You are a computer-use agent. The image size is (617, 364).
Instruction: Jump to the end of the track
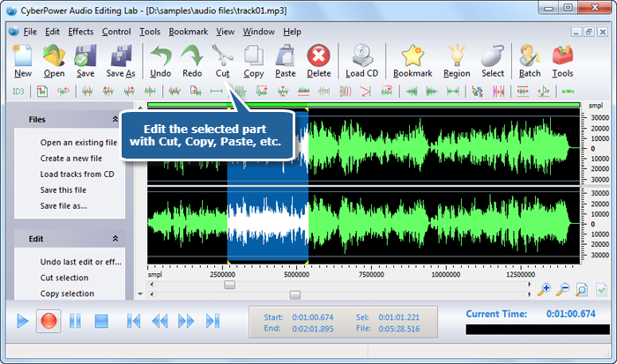point(212,321)
